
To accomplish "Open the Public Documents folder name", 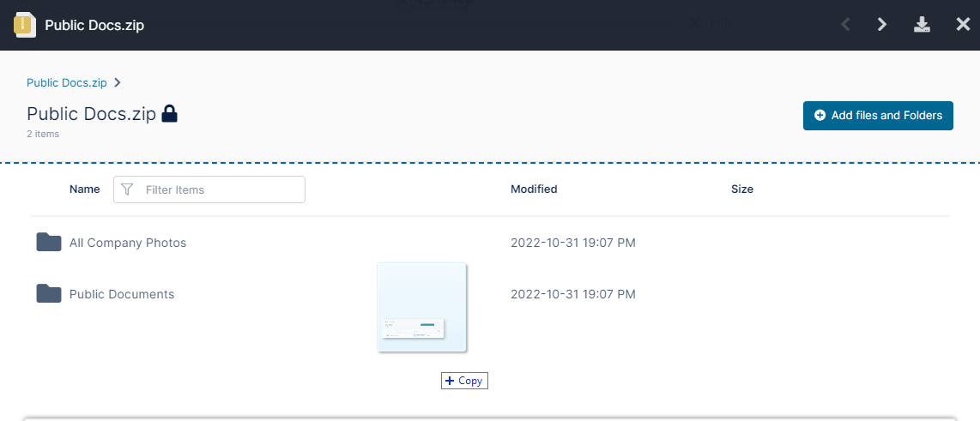I will tap(122, 294).
